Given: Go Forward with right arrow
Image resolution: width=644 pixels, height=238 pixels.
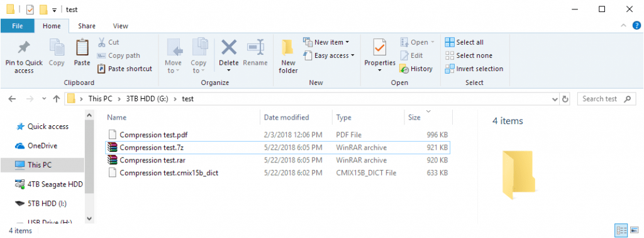Looking at the screenshot, I should coord(30,99).
